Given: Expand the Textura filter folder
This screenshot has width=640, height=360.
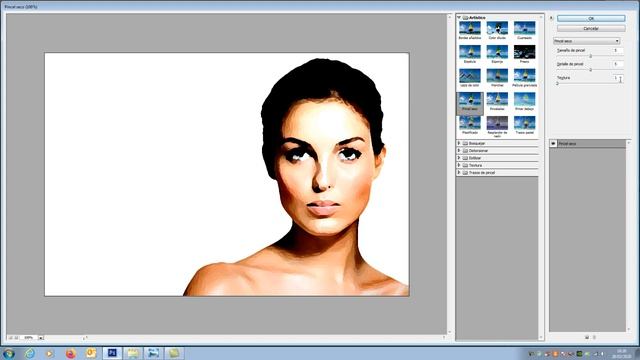Looking at the screenshot, I should (459, 165).
